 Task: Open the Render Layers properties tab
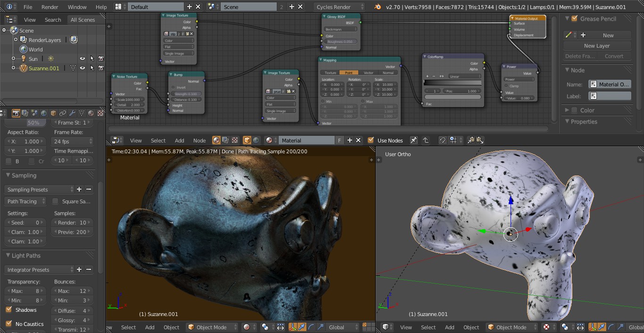tap(25, 113)
